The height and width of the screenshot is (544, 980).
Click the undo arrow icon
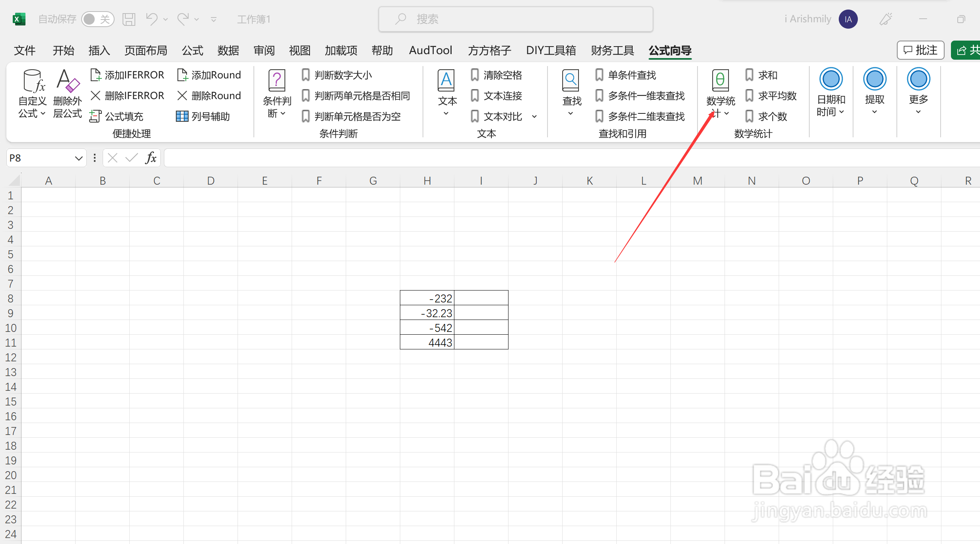(x=152, y=19)
